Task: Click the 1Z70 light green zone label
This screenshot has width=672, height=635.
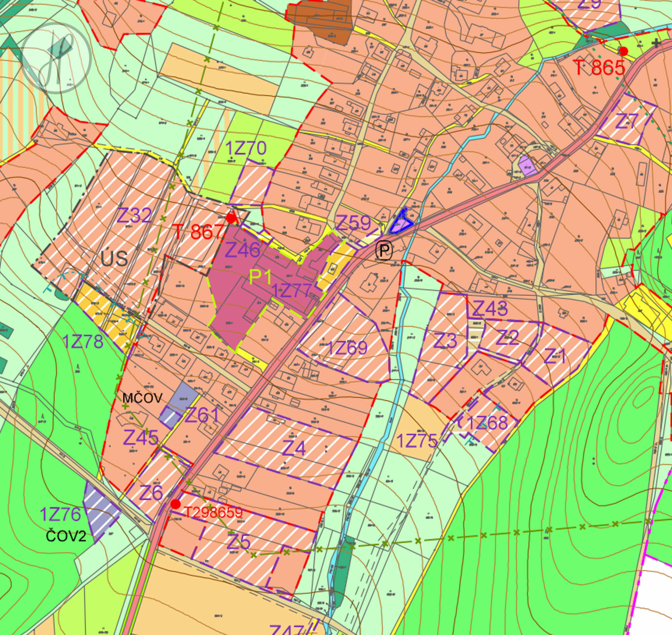Action: pyautogui.click(x=246, y=148)
